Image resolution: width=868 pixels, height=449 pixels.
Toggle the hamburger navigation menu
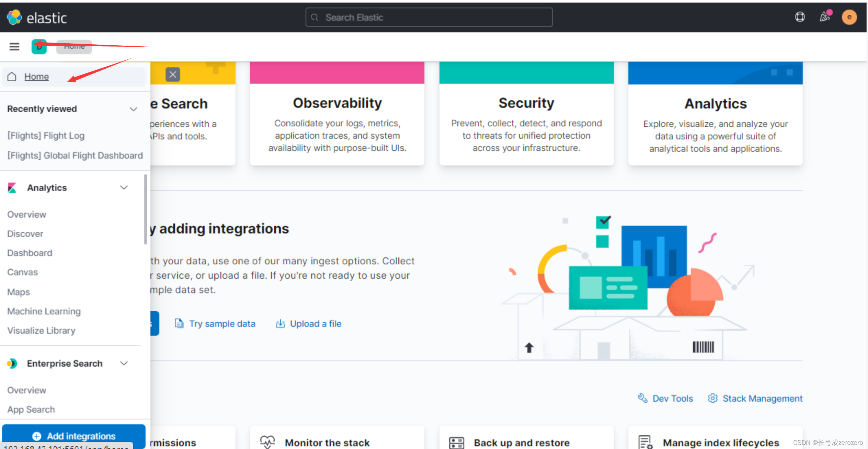(x=14, y=46)
